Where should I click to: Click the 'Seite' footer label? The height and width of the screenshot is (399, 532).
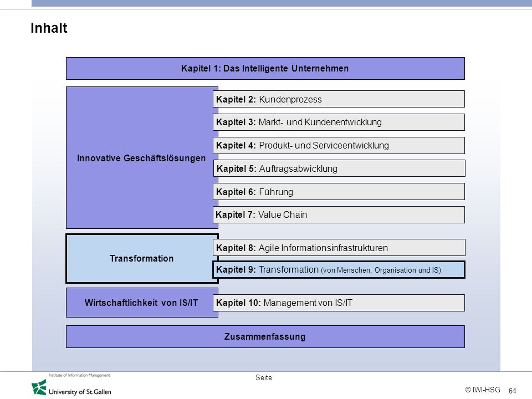pos(264,377)
